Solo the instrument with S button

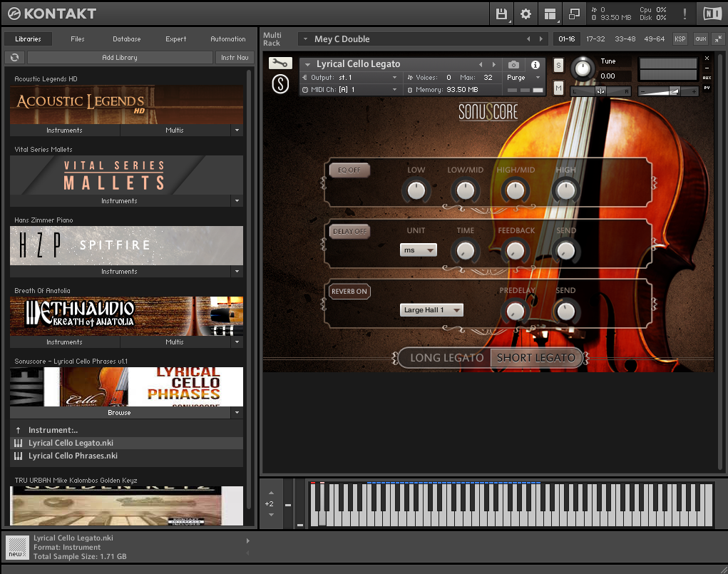point(558,66)
